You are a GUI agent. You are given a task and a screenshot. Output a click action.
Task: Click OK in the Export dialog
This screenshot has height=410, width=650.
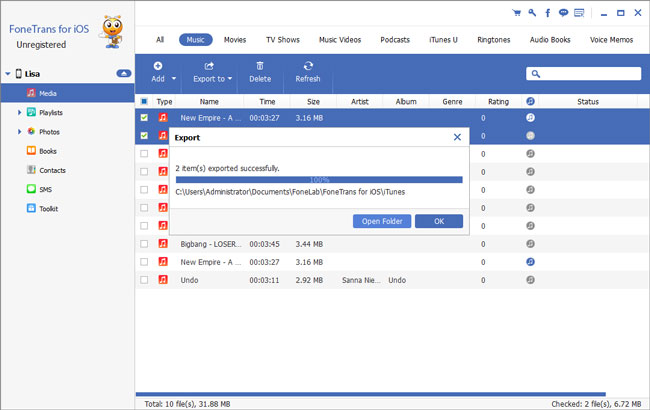[x=439, y=221]
